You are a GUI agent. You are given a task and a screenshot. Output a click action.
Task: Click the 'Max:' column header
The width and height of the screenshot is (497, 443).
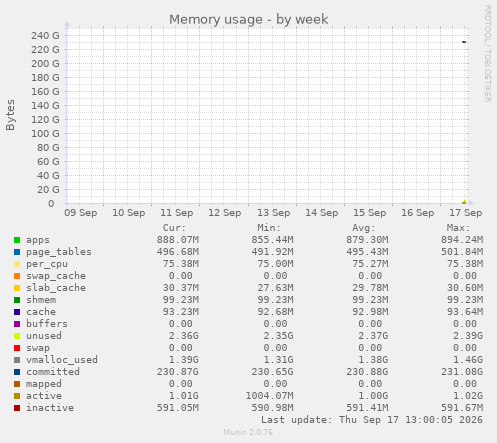click(x=458, y=228)
